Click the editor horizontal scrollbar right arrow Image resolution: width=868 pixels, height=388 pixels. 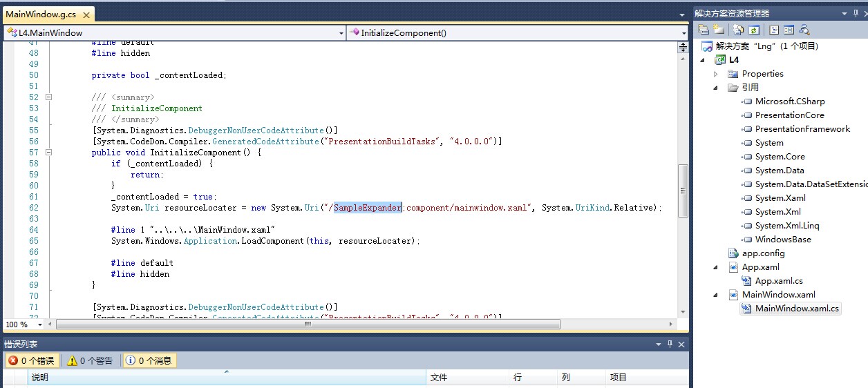point(671,324)
